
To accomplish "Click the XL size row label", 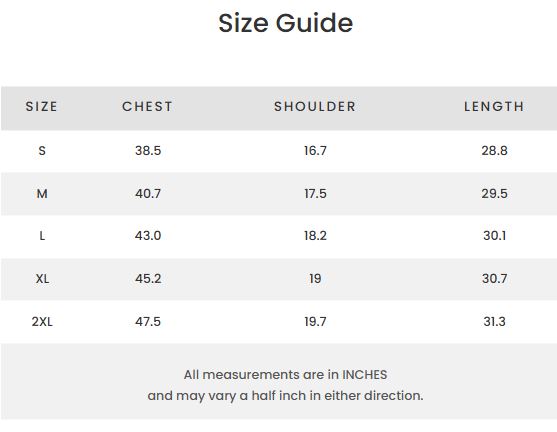I will 42,279.
